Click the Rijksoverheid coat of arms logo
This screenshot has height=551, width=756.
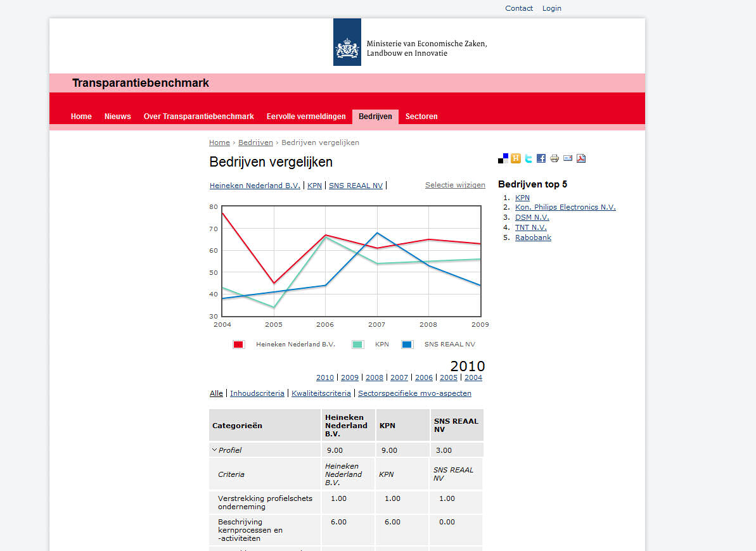click(347, 42)
